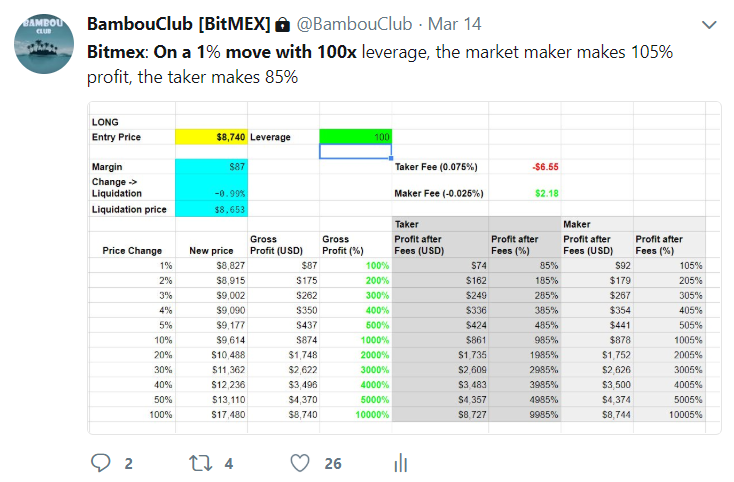
Task: Click the red Taker Fee value -$6.55
Action: 545,167
